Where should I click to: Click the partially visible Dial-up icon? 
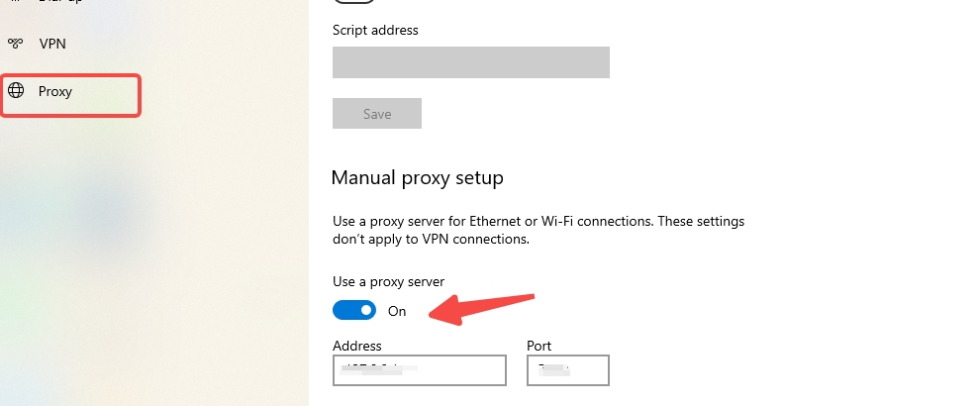point(15,1)
